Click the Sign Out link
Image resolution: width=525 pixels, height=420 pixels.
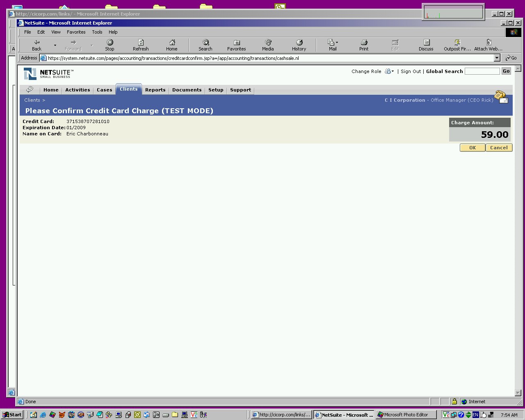pyautogui.click(x=411, y=71)
